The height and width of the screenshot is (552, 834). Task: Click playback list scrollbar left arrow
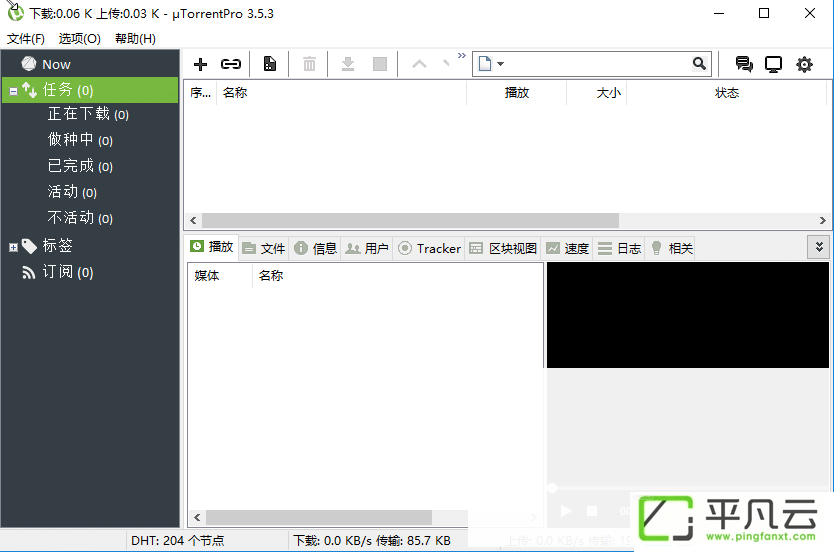[197, 517]
